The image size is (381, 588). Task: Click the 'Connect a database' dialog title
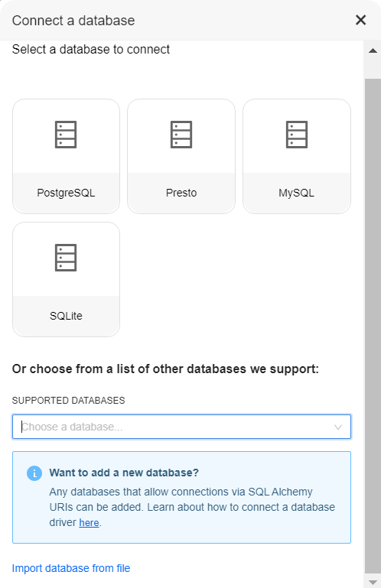[73, 20]
